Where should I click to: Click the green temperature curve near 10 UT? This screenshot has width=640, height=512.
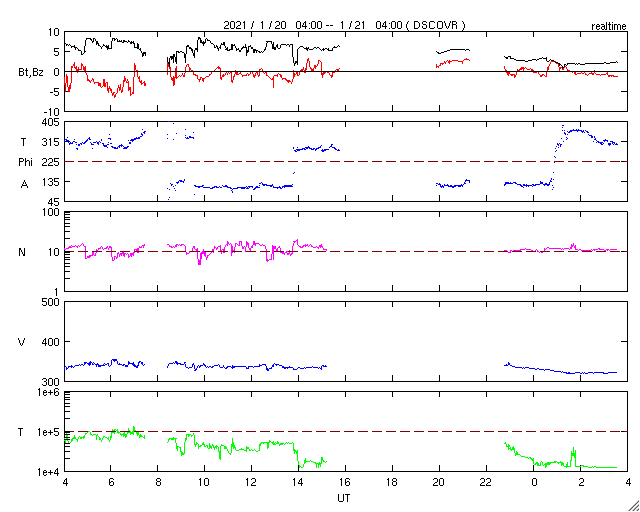(204, 445)
